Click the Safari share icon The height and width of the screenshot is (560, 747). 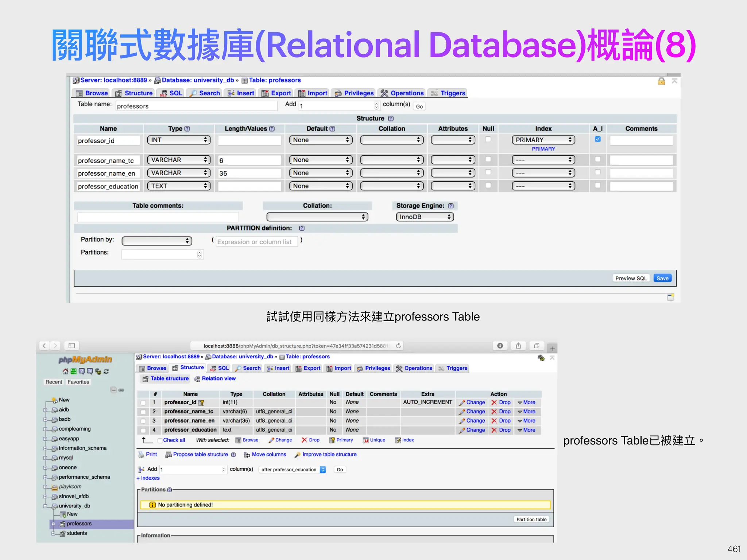click(518, 346)
